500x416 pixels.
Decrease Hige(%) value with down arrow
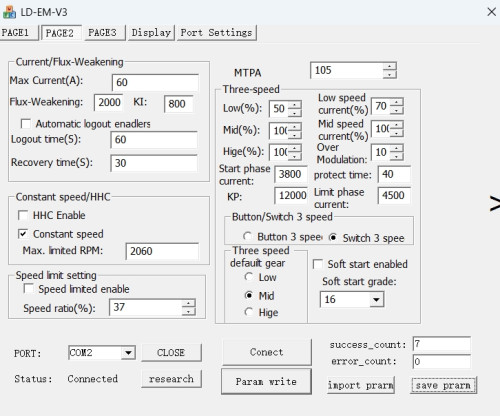tap(295, 156)
